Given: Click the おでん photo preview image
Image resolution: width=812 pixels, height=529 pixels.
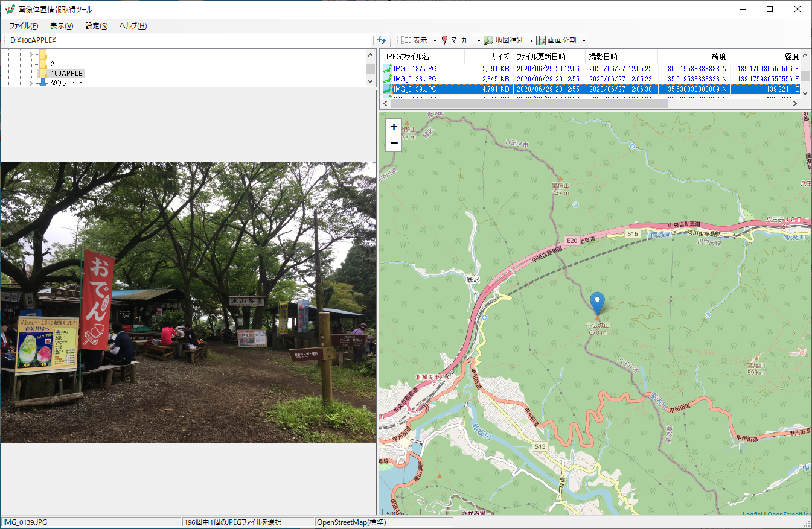Looking at the screenshot, I should click(188, 302).
